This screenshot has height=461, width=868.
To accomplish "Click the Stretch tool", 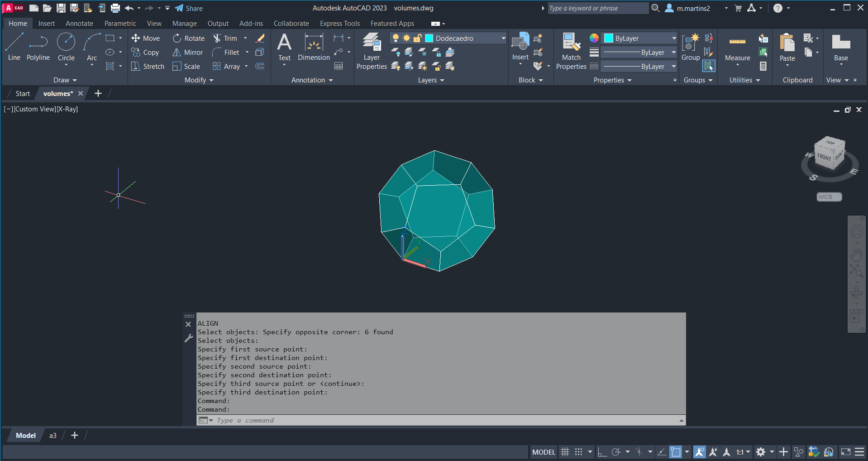I will (x=135, y=67).
